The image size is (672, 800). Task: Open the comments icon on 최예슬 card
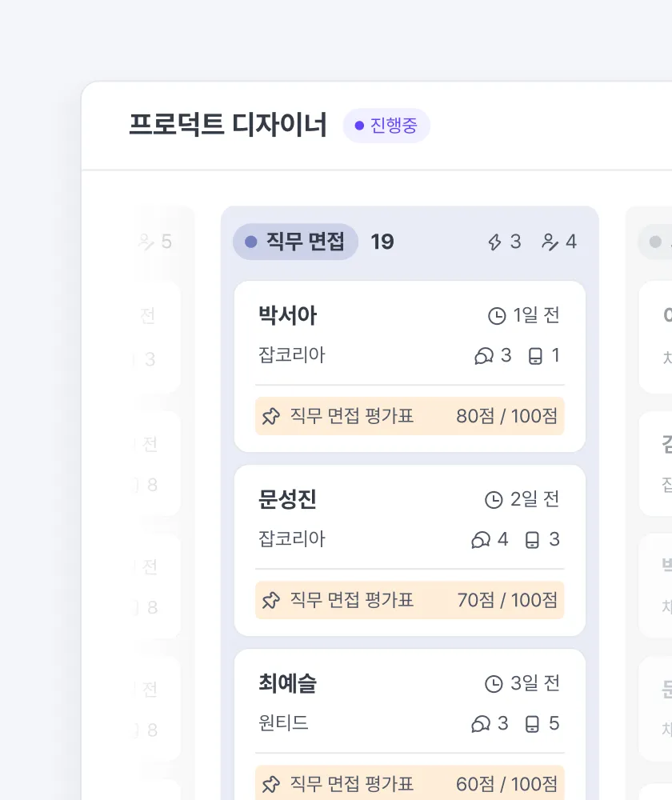[481, 723]
